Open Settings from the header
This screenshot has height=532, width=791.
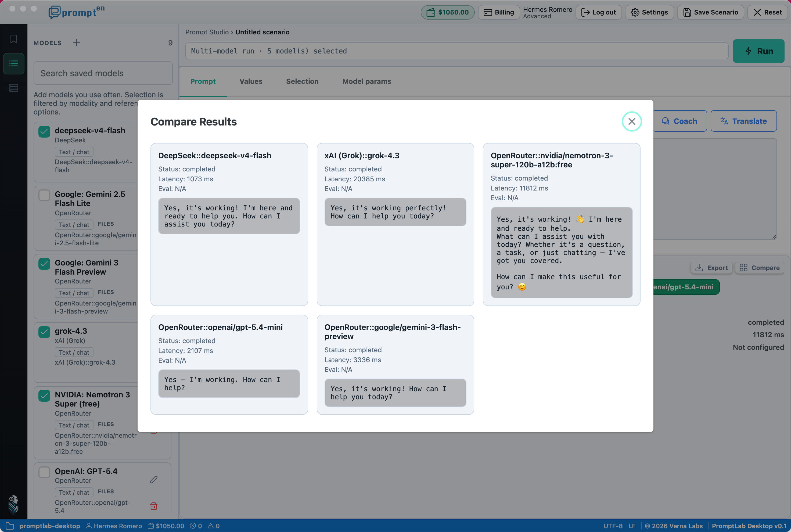point(649,13)
